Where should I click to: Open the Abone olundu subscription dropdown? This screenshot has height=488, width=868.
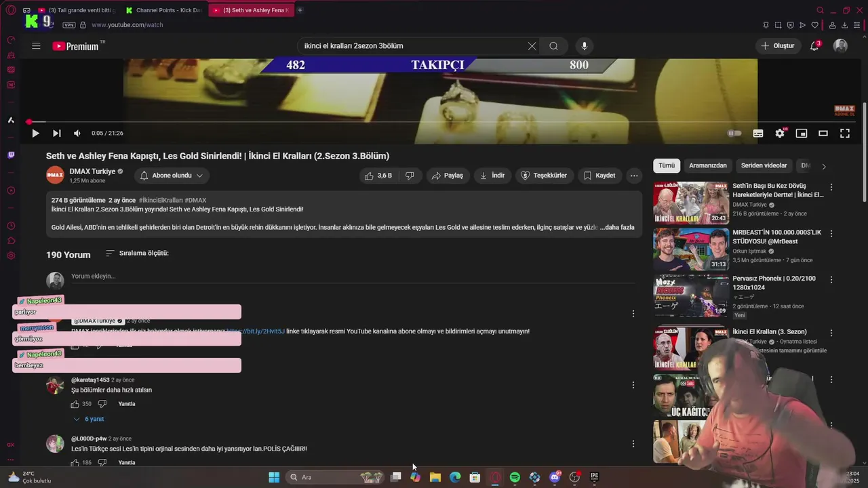tap(172, 176)
